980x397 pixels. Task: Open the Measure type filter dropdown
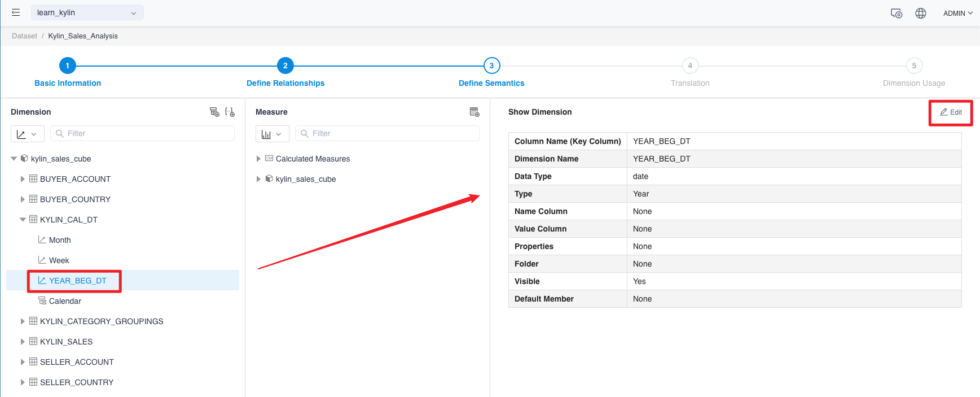[x=272, y=134]
